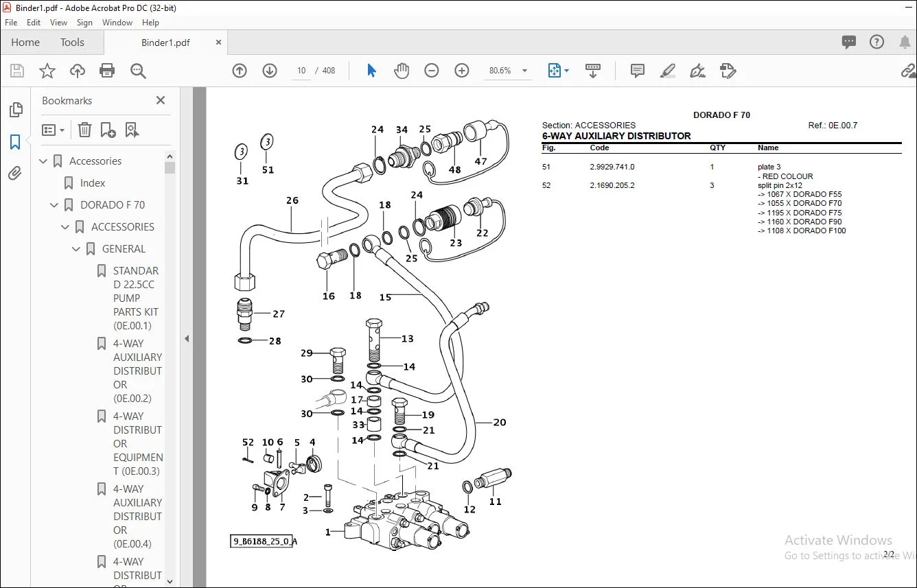Print the document using the printer icon
Image resolution: width=917 pixels, height=588 pixels.
click(x=107, y=71)
